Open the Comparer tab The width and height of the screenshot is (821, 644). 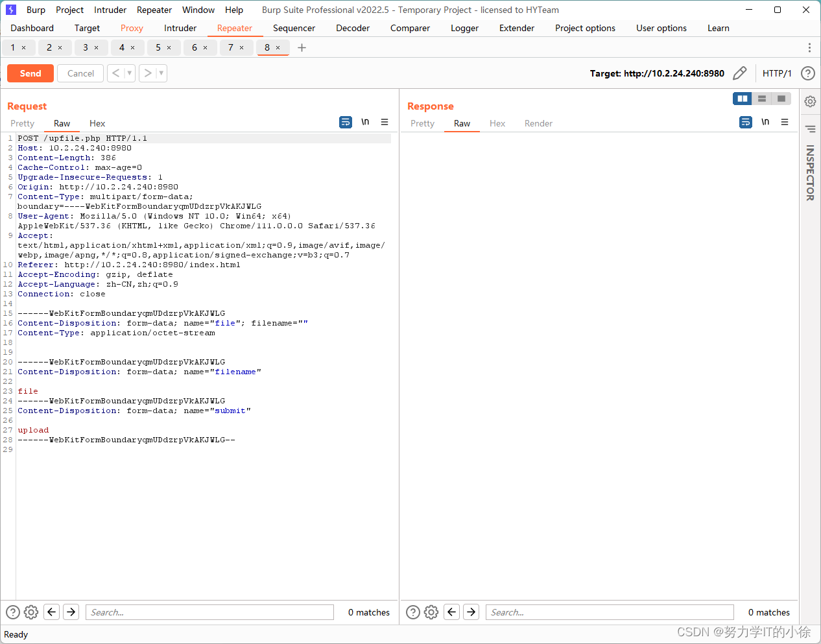[x=410, y=28]
